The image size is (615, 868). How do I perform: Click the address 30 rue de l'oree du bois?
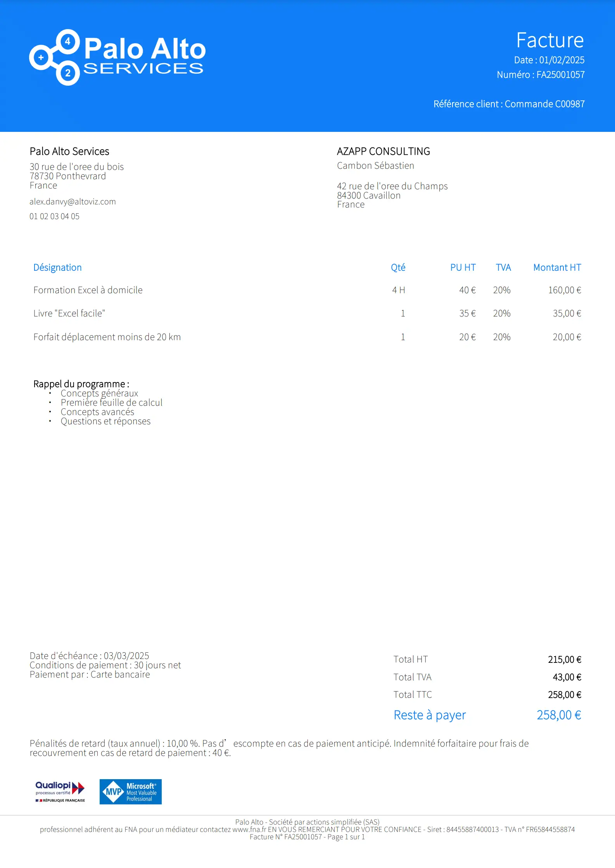point(77,167)
